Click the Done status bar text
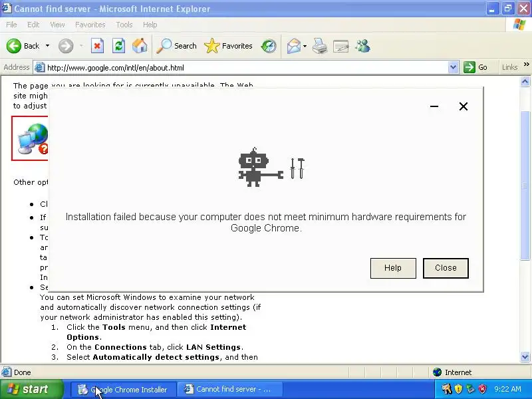Screen dimensions: 532x399 [x=23, y=372]
